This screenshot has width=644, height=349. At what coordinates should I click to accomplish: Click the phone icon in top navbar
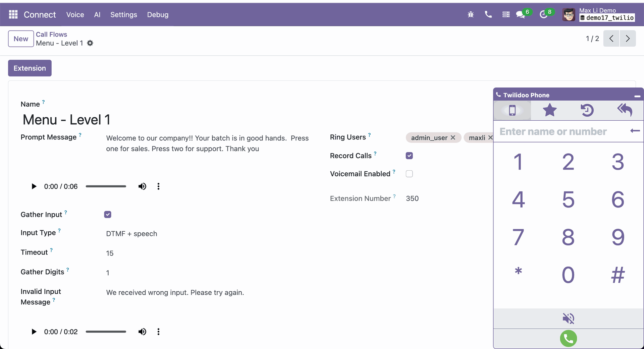pyautogui.click(x=488, y=14)
